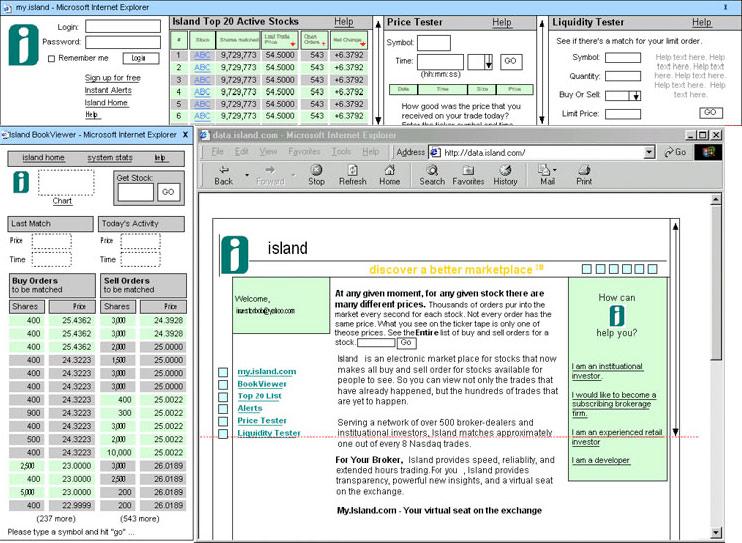Click the Go arrow button next to Address bar
Viewport: 742px width, 543px height.
tap(675, 152)
